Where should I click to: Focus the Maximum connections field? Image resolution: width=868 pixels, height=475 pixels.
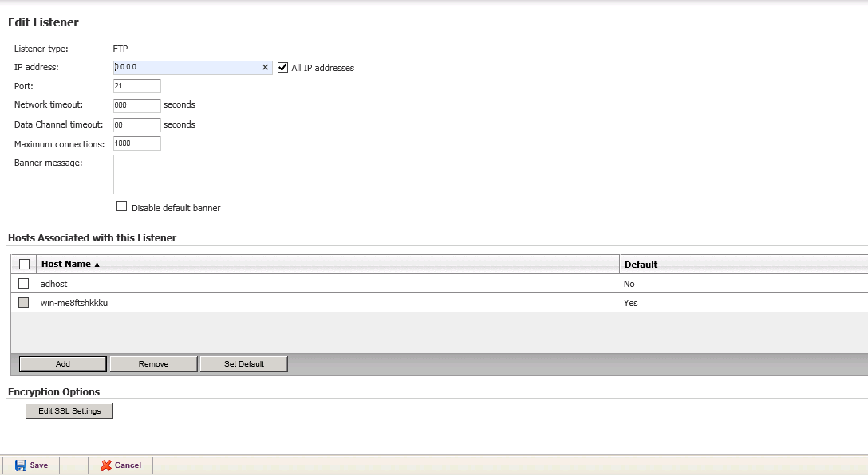click(x=136, y=143)
